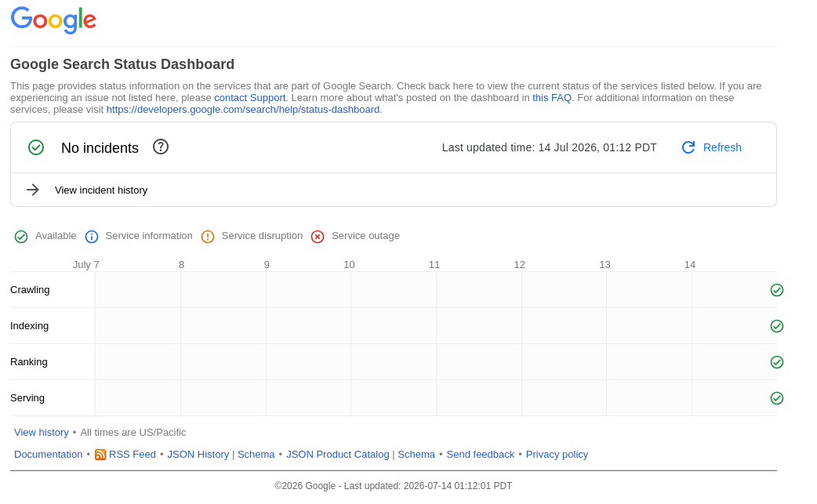Image resolution: width=817 pixels, height=504 pixels.
Task: Click the orange Service disruption legend icon
Action: (x=207, y=237)
